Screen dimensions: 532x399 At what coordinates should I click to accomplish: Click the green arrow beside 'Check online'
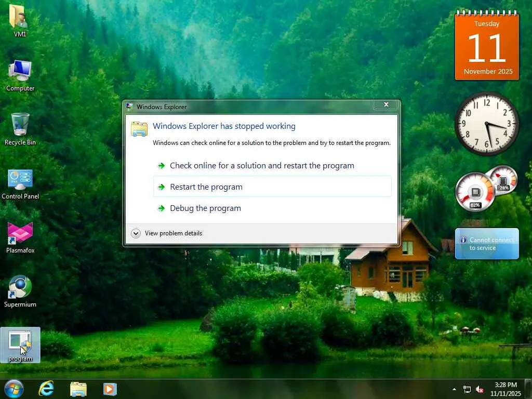click(x=162, y=166)
